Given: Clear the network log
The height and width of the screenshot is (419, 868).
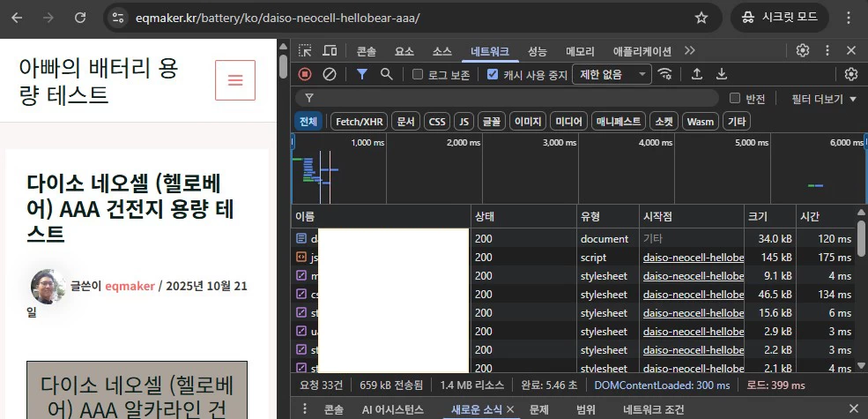Looking at the screenshot, I should [x=329, y=75].
